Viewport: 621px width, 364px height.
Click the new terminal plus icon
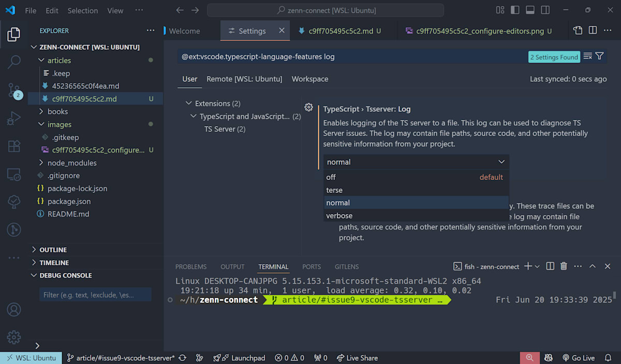(x=528, y=266)
